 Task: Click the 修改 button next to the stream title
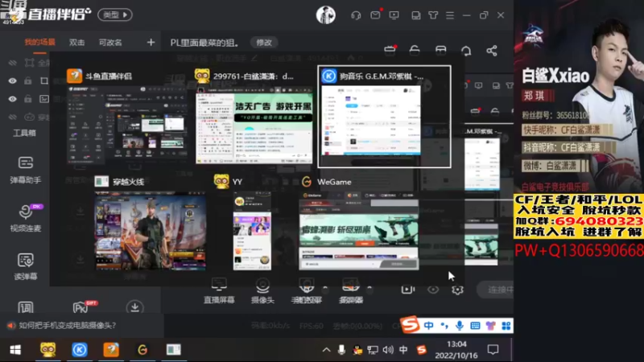pyautogui.click(x=264, y=43)
